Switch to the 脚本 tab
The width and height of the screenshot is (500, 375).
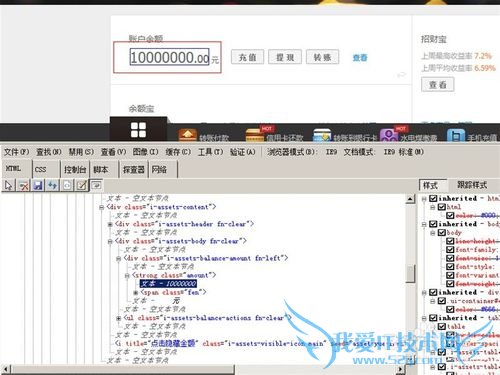point(104,169)
